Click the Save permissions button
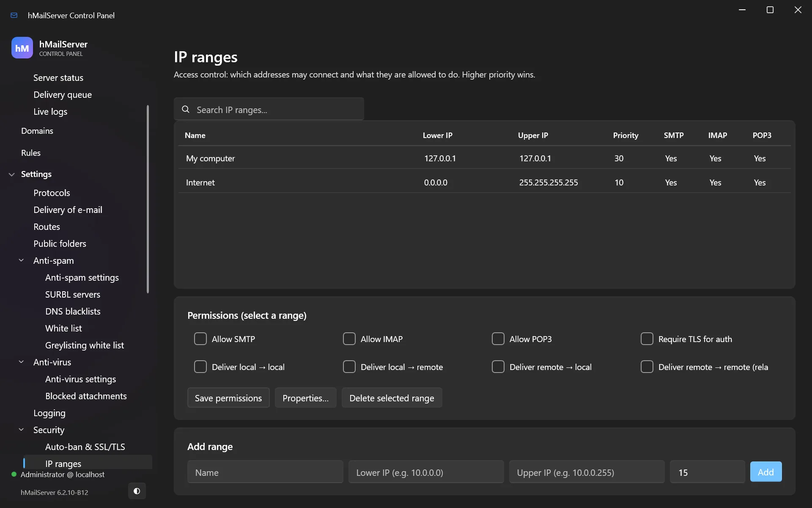812x508 pixels. (x=228, y=398)
